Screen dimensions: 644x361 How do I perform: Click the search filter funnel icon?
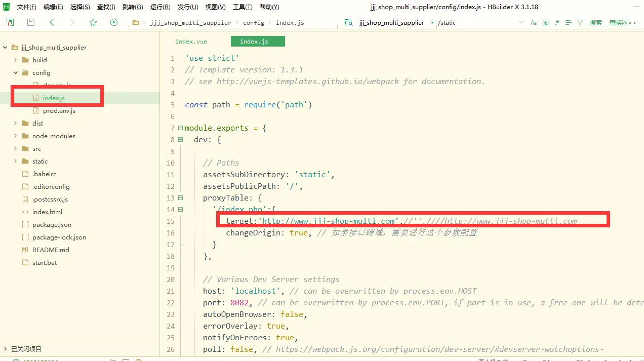[x=580, y=23]
